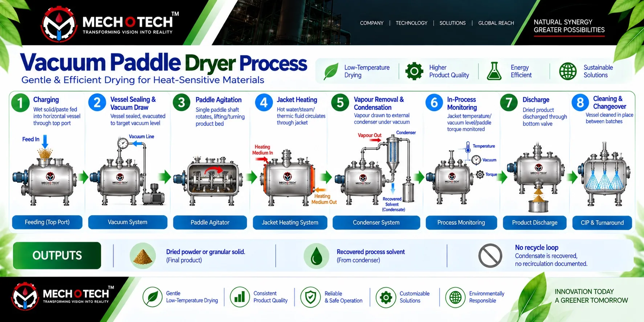Click the recovered solvent droplet icon
Viewport: 644px width, 322px height.
pos(316,256)
